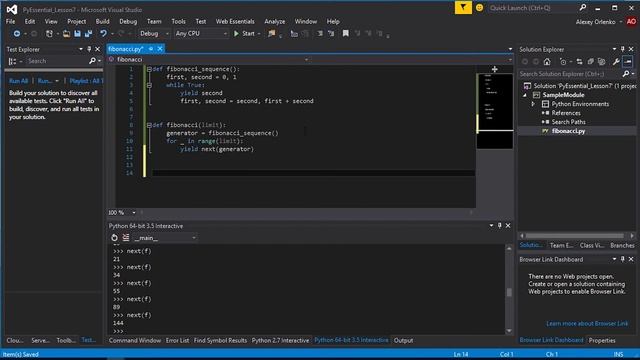
Task: Collapse the fibonacci_sequence function outline
Action: [x=149, y=69]
